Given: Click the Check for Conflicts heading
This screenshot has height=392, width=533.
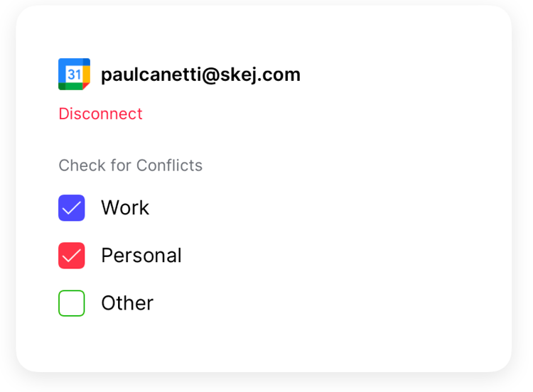Looking at the screenshot, I should click(x=130, y=165).
